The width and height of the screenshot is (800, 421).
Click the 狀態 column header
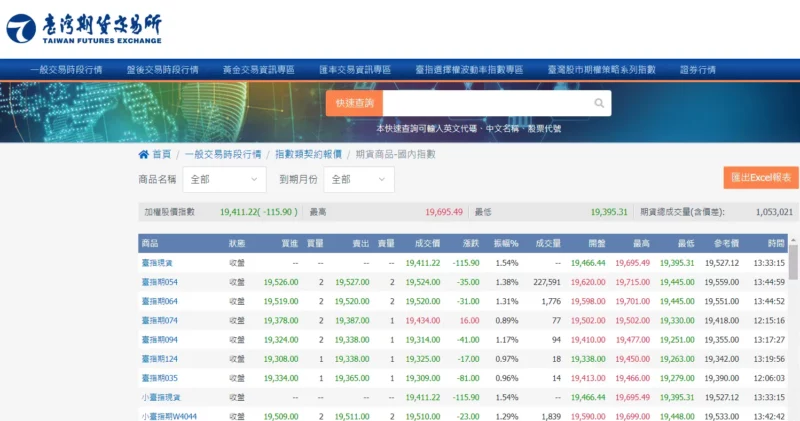(237, 243)
